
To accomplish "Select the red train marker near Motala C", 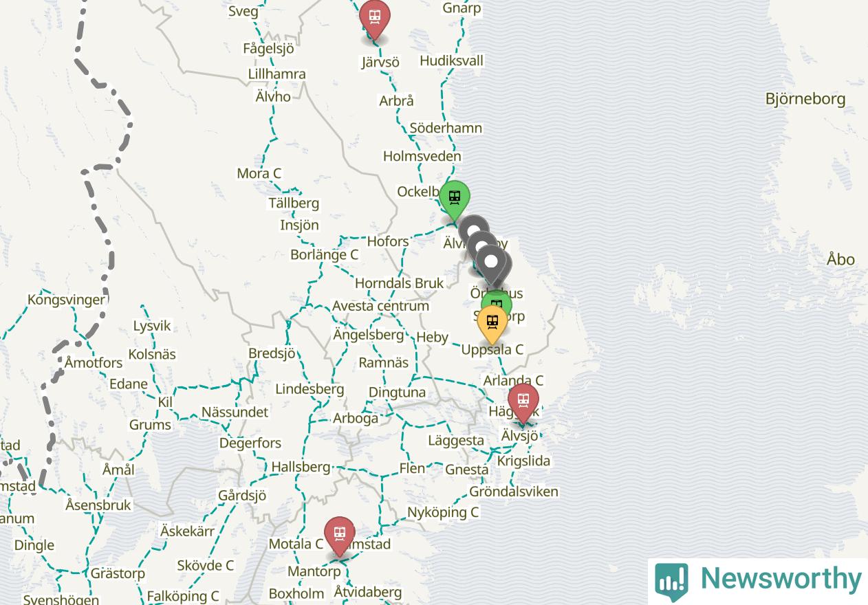I will (340, 535).
